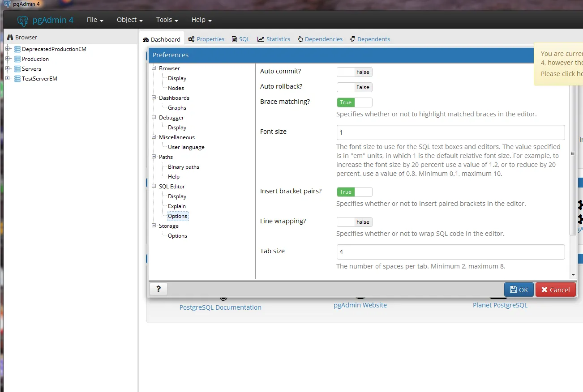
Task: Open the Help menu
Action: [201, 20]
